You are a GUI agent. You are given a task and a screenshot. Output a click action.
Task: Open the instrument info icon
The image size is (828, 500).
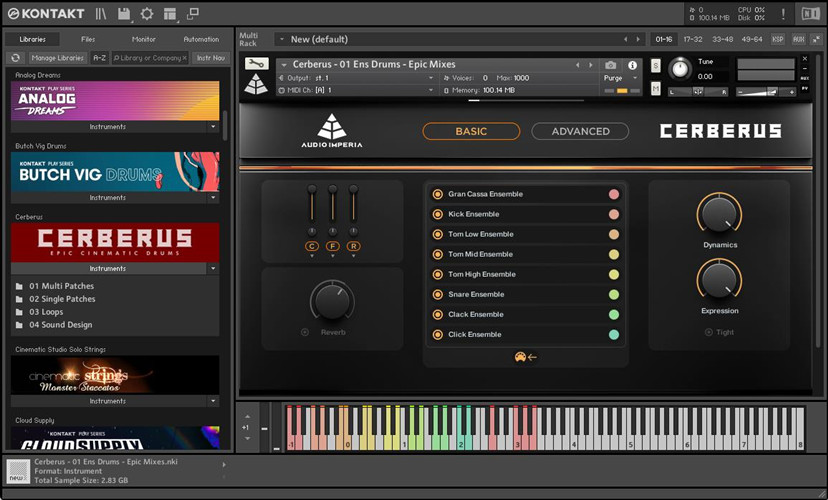[x=632, y=65]
